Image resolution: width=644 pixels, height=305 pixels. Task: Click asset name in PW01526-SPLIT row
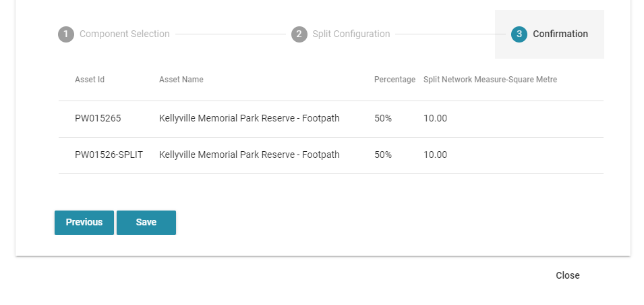[x=250, y=155]
